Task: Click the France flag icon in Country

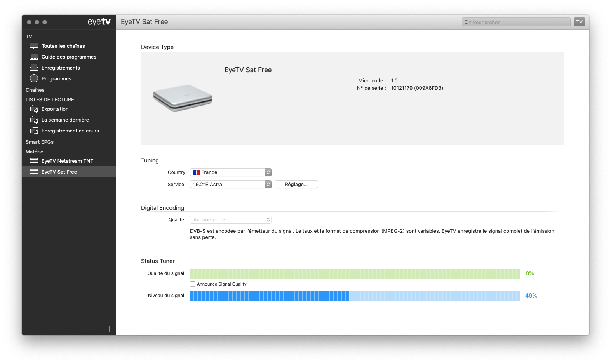Action: tap(197, 172)
